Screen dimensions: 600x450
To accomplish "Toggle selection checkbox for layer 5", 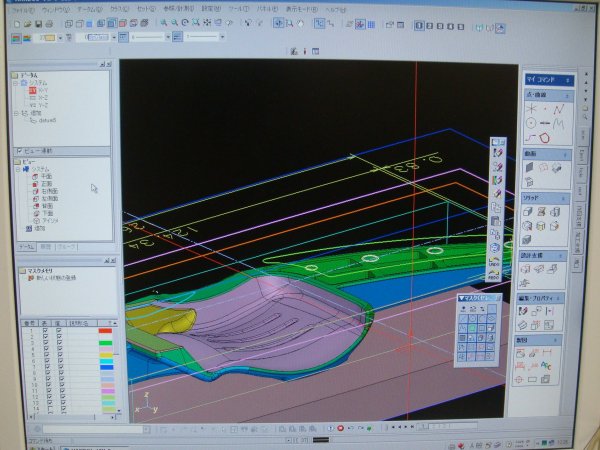I will click(60, 355).
